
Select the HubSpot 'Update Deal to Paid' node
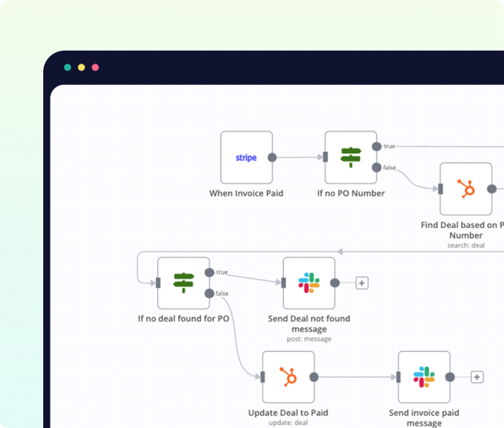tap(288, 377)
